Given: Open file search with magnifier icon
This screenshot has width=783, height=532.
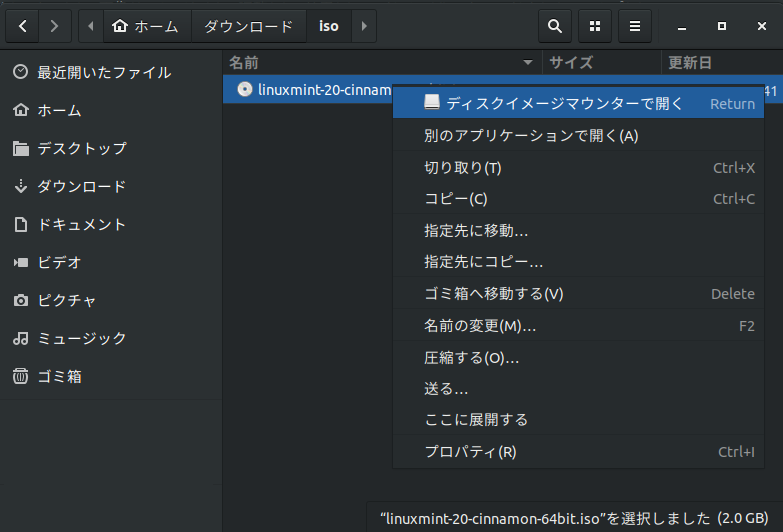Looking at the screenshot, I should [x=555, y=26].
